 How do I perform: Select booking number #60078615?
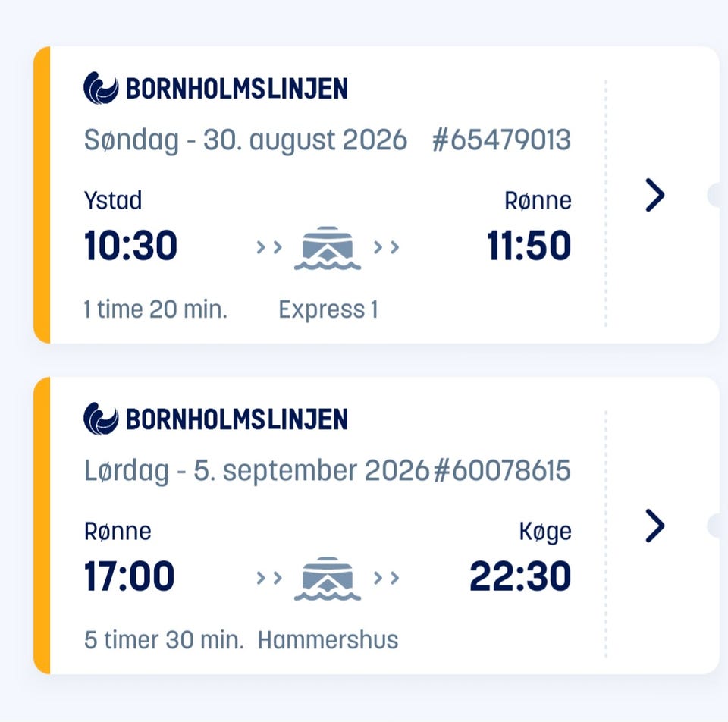[502, 470]
